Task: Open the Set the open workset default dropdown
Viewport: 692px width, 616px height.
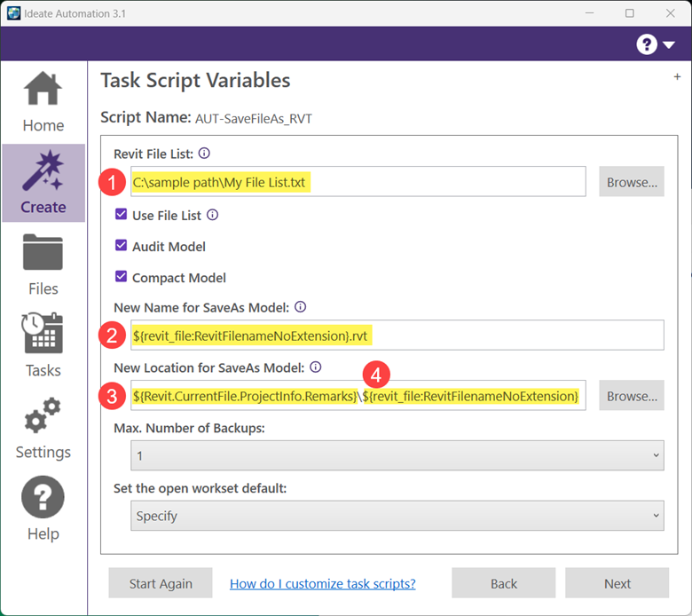Action: (x=397, y=516)
